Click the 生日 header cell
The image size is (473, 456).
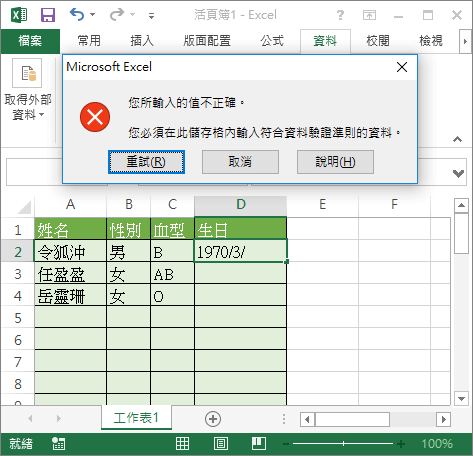(x=240, y=230)
